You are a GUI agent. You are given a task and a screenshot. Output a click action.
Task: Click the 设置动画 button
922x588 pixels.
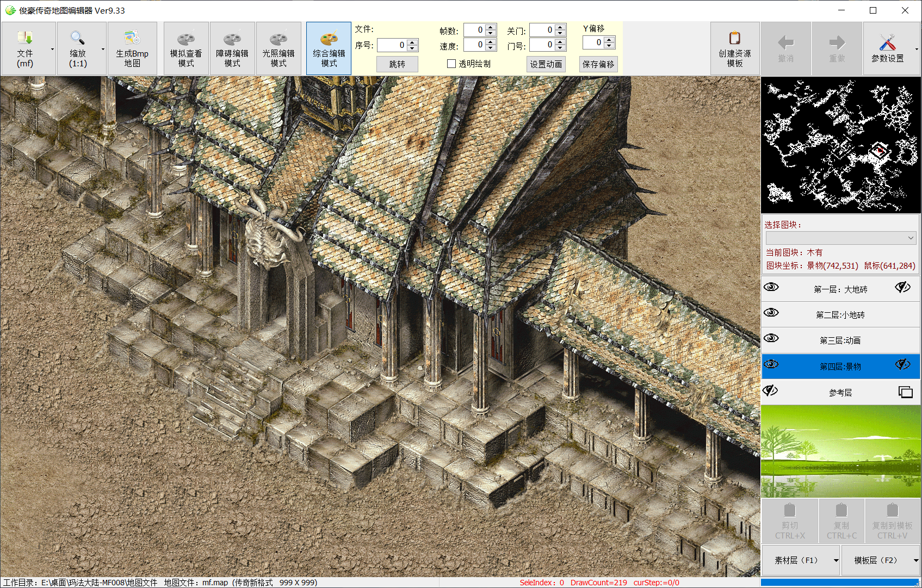click(546, 64)
